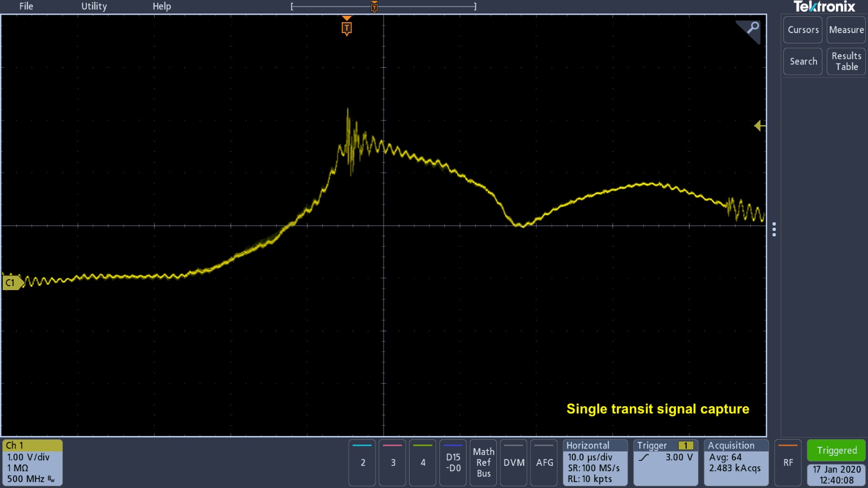Viewport: 868px width, 488px height.
Task: Add a Math Ref Bus waveform
Action: click(x=483, y=463)
